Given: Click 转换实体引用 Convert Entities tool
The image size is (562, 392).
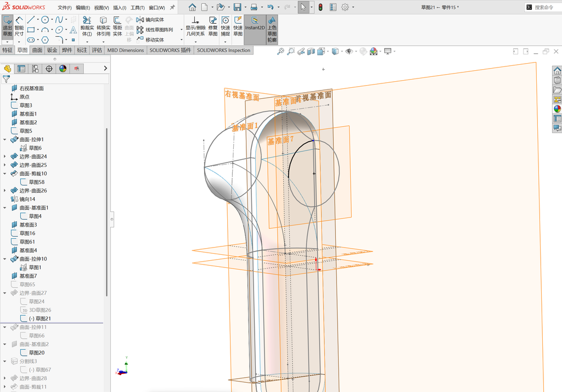Looking at the screenshot, I should (103, 26).
